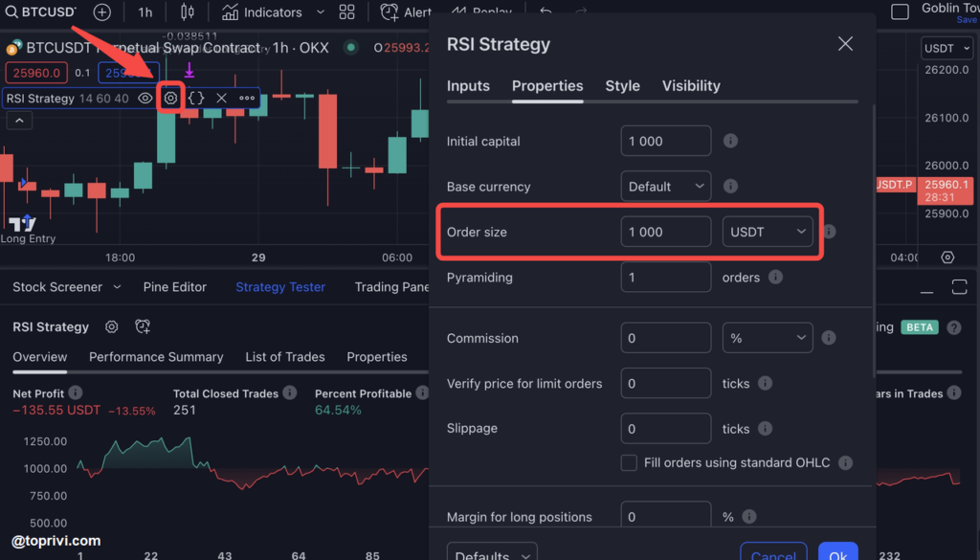The image size is (980, 560).
Task: Open the Indicators menu
Action: coord(262,11)
